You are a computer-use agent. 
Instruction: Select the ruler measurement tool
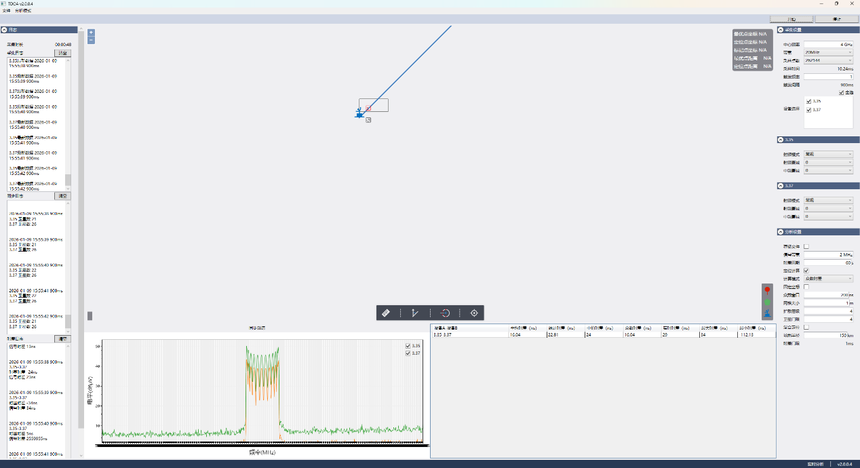tap(385, 313)
